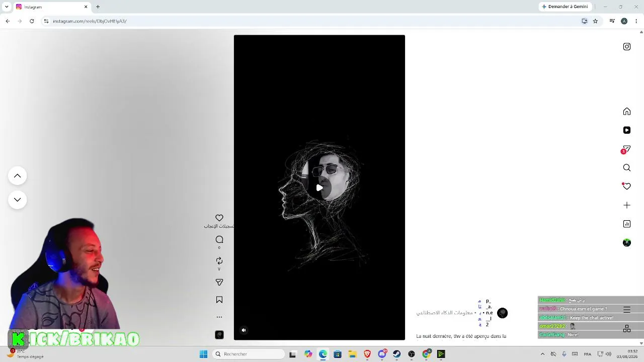The width and height of the screenshot is (644, 362).
Task: Open the reel's audio thumbnail
Action: click(219, 335)
